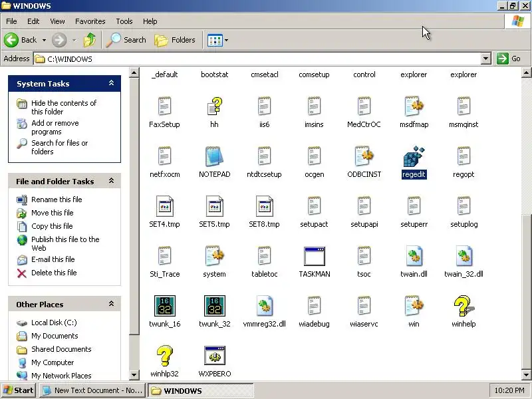This screenshot has height=399, width=532.
Task: Click the Address bar path field
Action: click(257, 59)
